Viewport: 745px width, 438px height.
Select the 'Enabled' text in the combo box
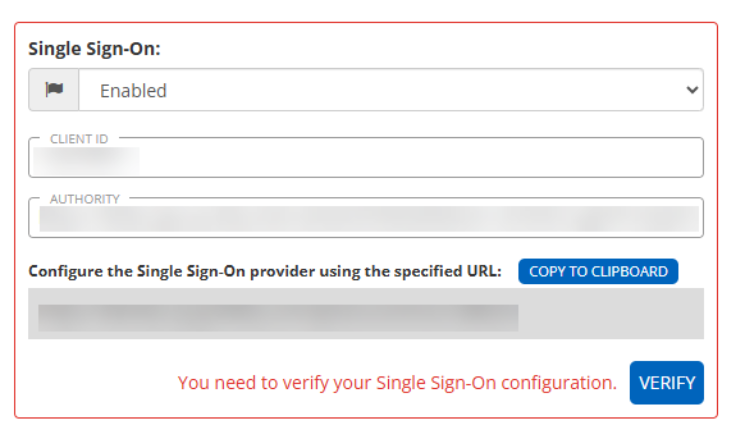click(x=133, y=91)
